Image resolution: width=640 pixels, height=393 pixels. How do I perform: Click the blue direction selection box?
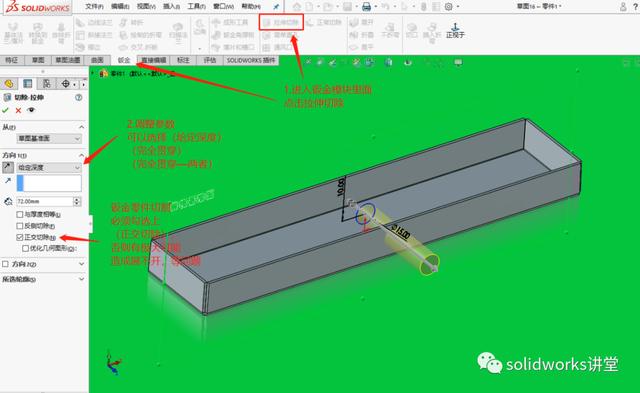(49, 183)
